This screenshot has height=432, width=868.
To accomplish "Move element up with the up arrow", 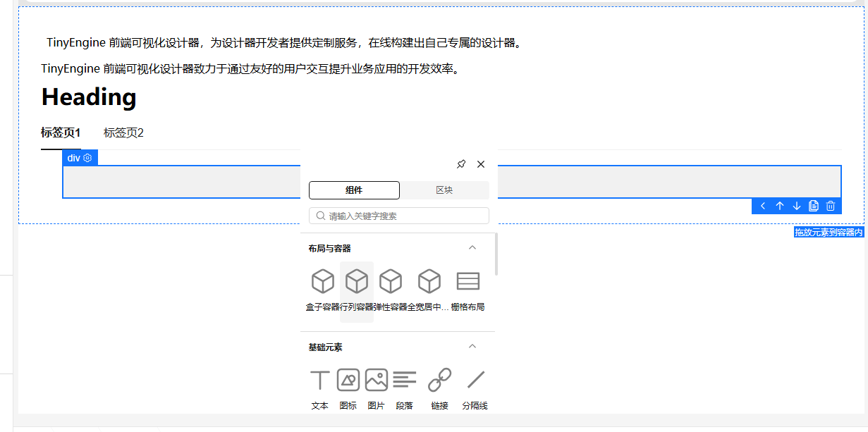I will pos(779,205).
